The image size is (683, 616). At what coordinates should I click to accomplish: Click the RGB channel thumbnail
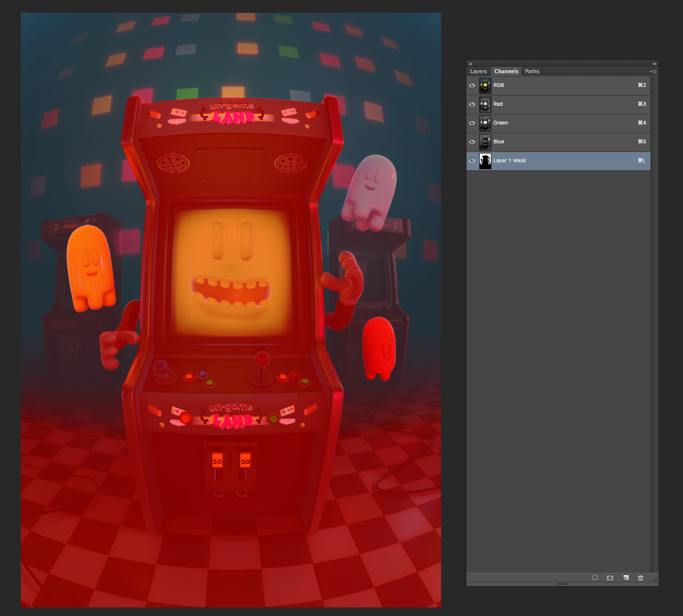(x=485, y=85)
